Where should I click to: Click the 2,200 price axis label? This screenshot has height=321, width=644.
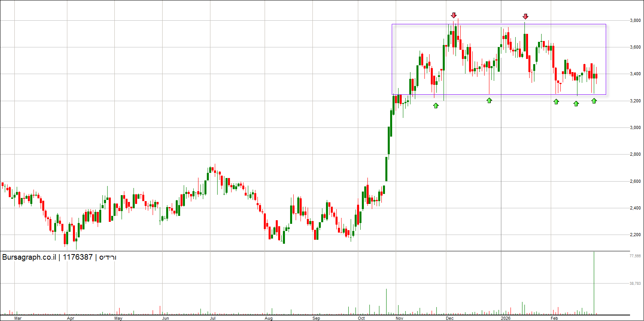click(x=635, y=235)
